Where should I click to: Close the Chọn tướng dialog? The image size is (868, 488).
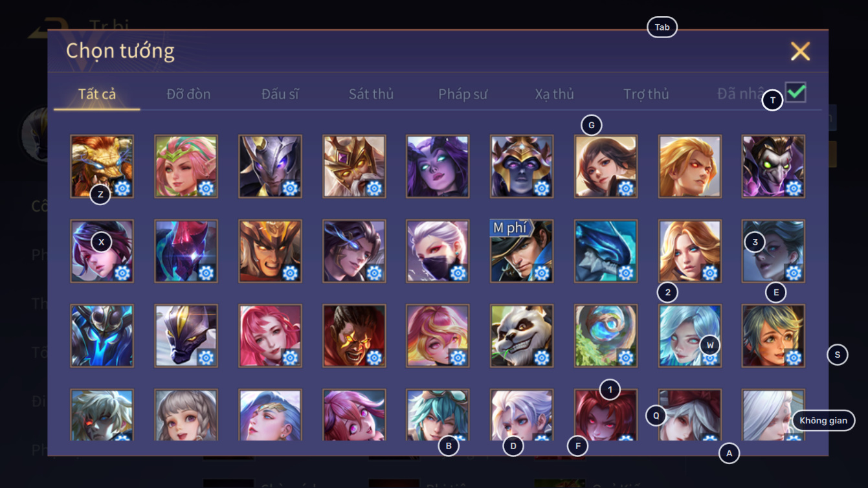(801, 51)
